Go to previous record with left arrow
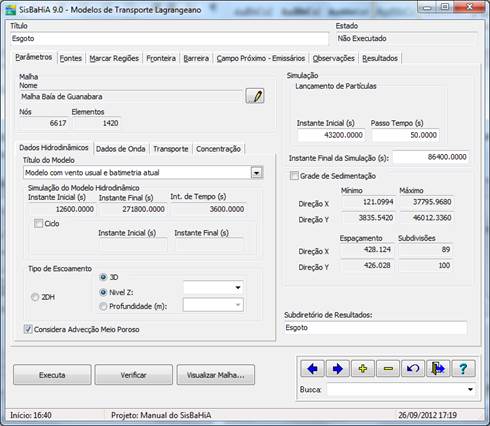This screenshot has width=490, height=426. [x=312, y=369]
